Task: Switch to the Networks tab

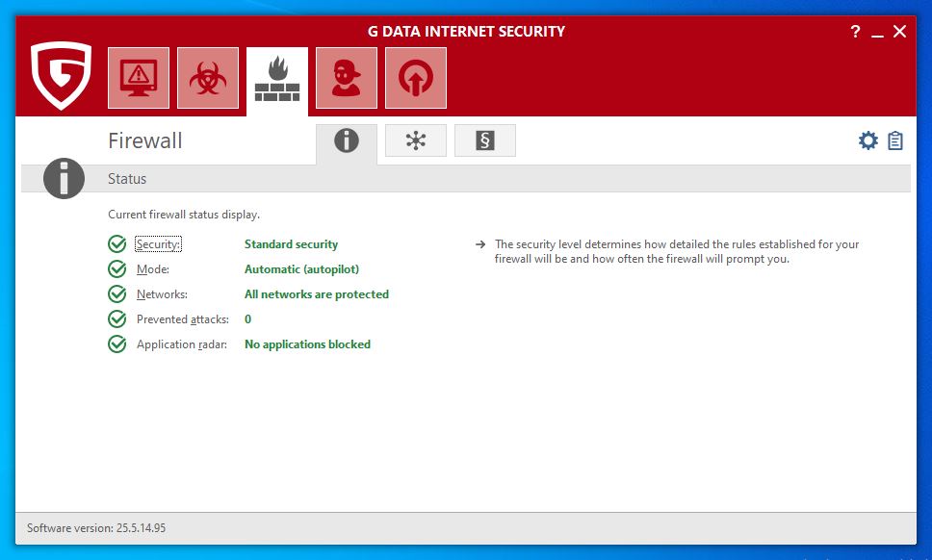Action: coord(416,140)
